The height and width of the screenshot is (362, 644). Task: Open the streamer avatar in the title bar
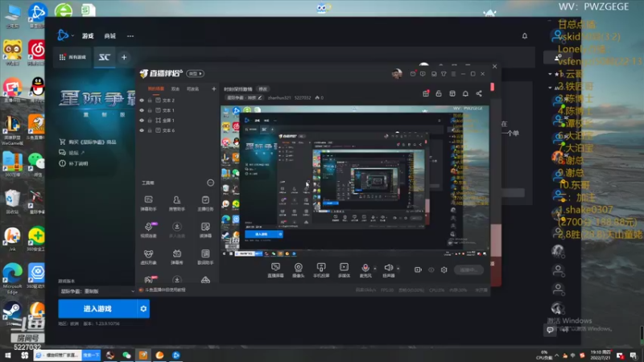point(397,74)
